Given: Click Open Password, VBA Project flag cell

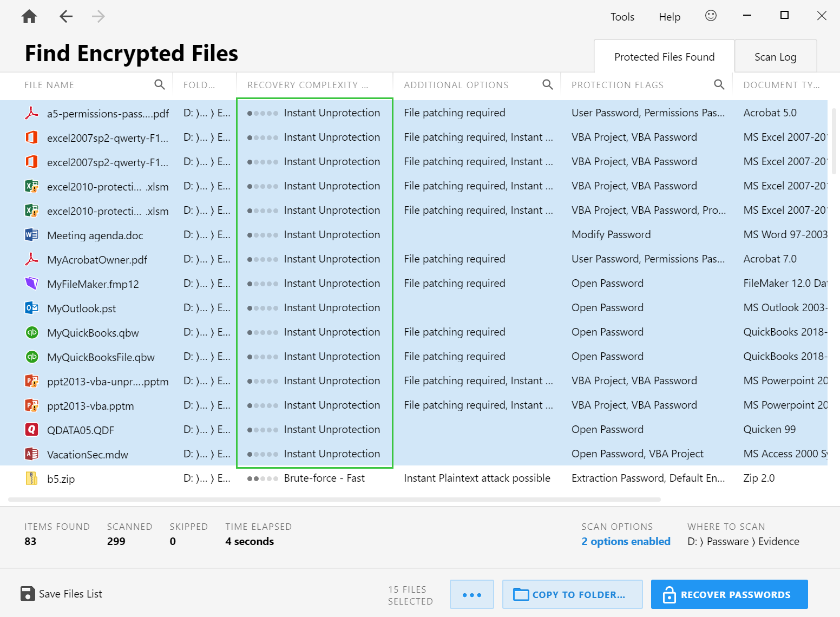Looking at the screenshot, I should (x=637, y=454).
